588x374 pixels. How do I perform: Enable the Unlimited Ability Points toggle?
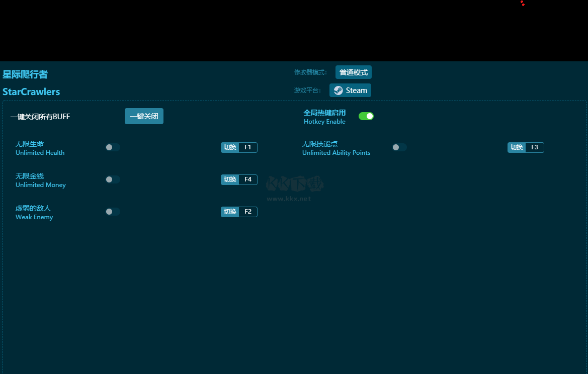[x=399, y=147]
